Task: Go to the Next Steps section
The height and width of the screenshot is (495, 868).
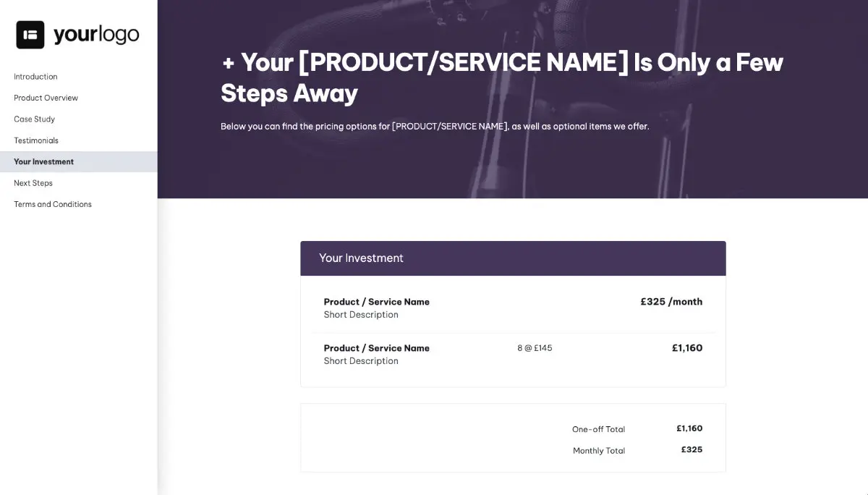Action: click(33, 182)
